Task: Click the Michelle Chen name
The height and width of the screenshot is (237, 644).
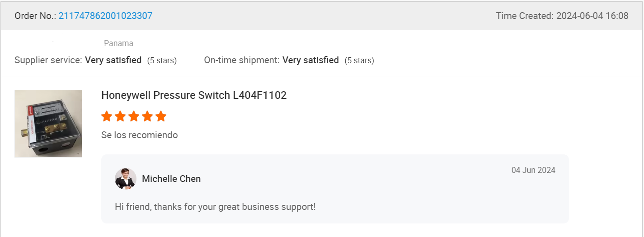Action: click(171, 179)
